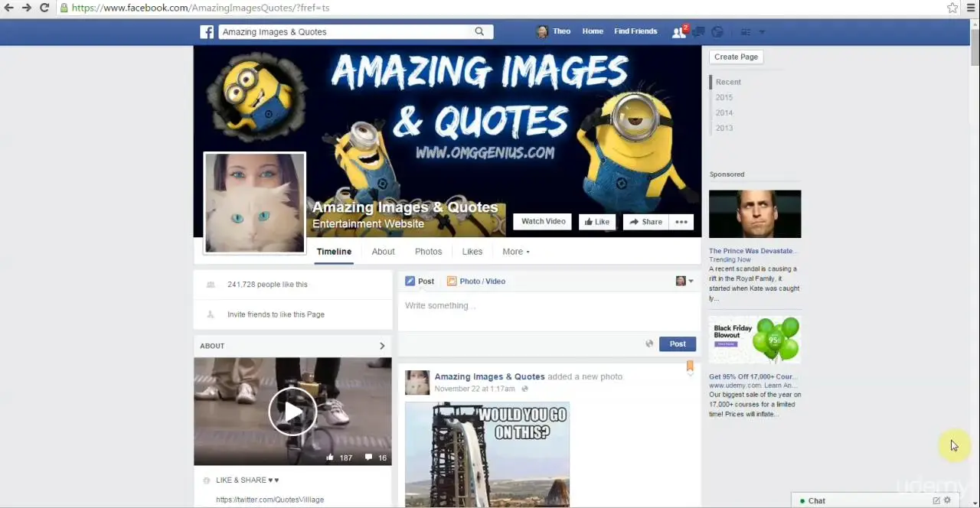Click the globe icon beside the November 22 timestamp

pos(524,389)
